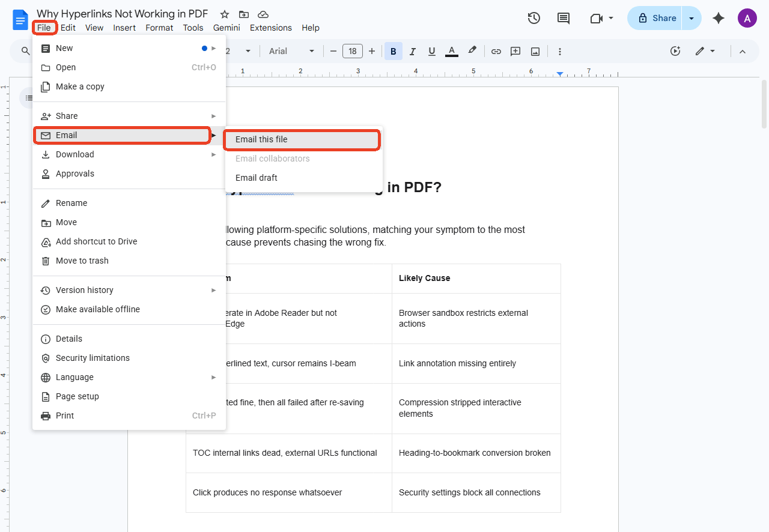Viewport: 769px width, 532px height.
Task: Select Add shortcut to Drive
Action: coord(129,241)
